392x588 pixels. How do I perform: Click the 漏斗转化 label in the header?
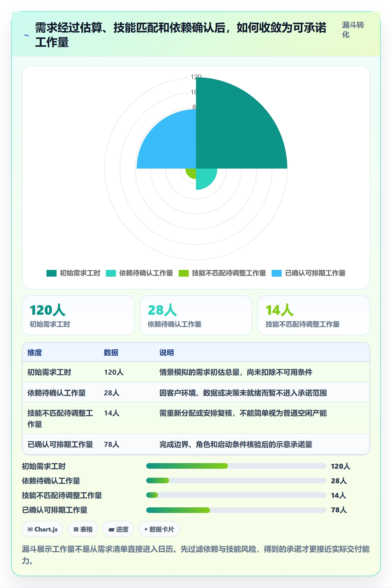click(353, 30)
